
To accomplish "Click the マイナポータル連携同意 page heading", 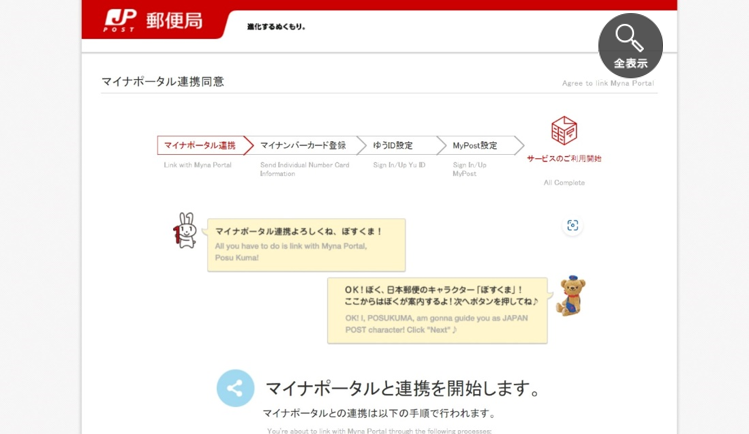I will (x=163, y=82).
